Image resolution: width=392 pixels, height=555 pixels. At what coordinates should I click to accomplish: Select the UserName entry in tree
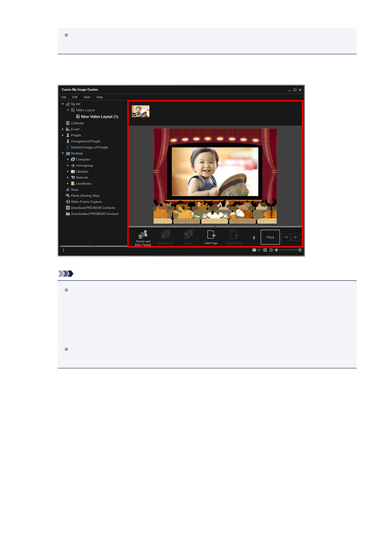point(83,184)
